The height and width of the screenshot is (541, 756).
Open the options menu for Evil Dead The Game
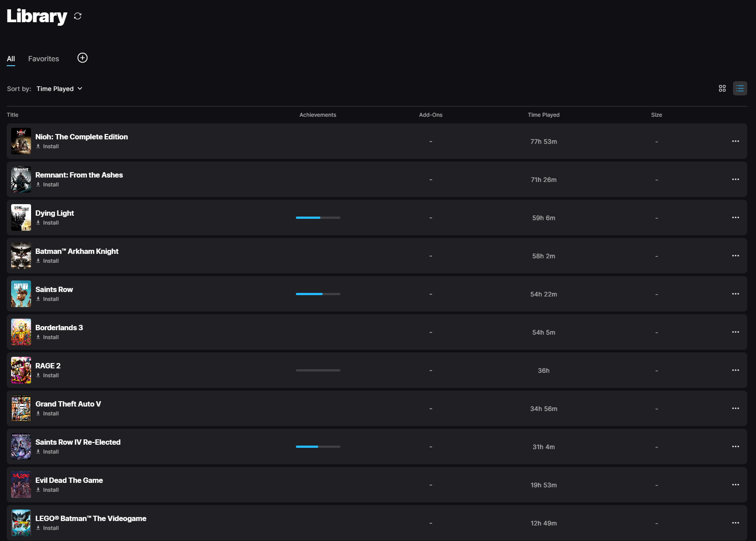pos(736,485)
